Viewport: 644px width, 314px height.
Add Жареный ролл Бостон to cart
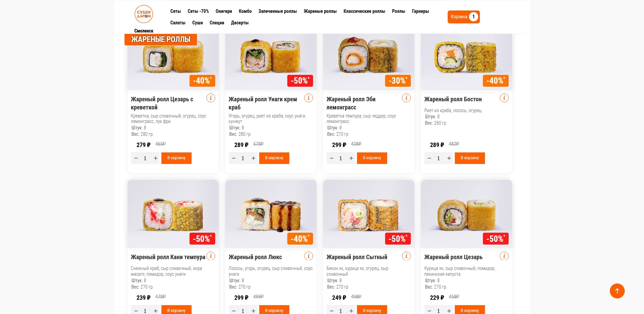click(470, 158)
